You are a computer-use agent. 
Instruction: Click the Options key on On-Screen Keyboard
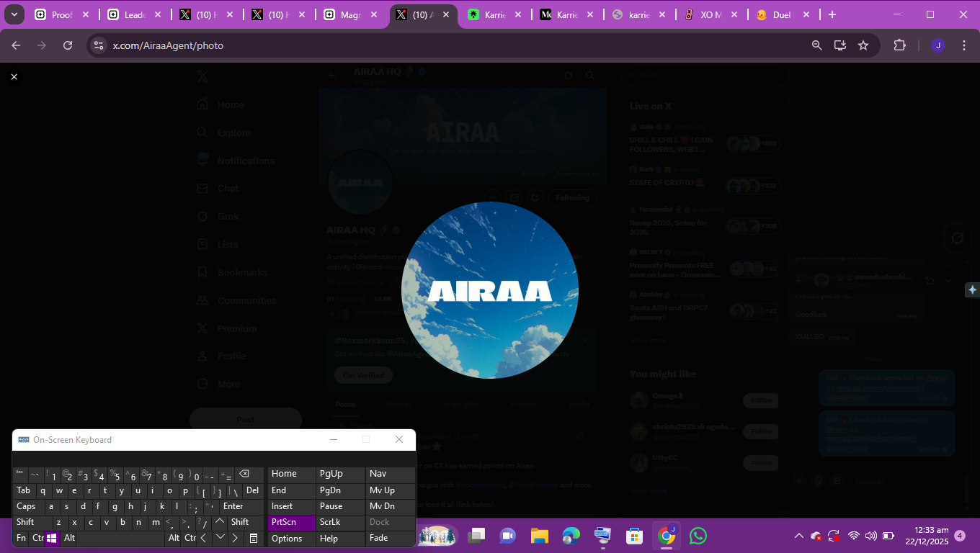tap(287, 539)
